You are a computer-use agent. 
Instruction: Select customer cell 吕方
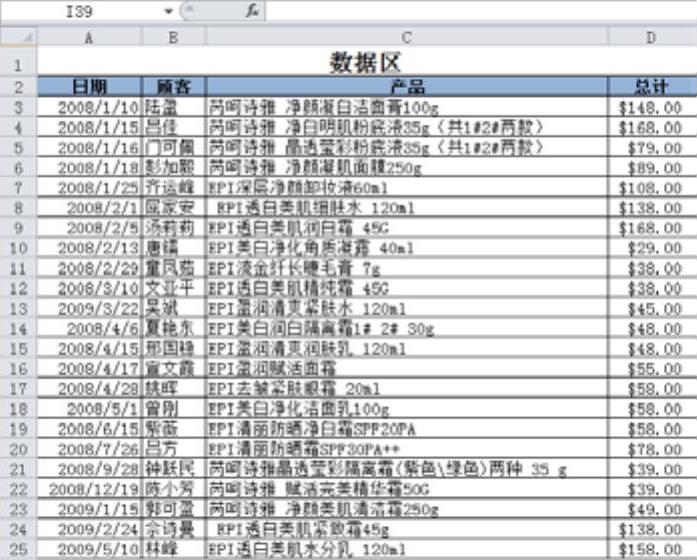173,449
